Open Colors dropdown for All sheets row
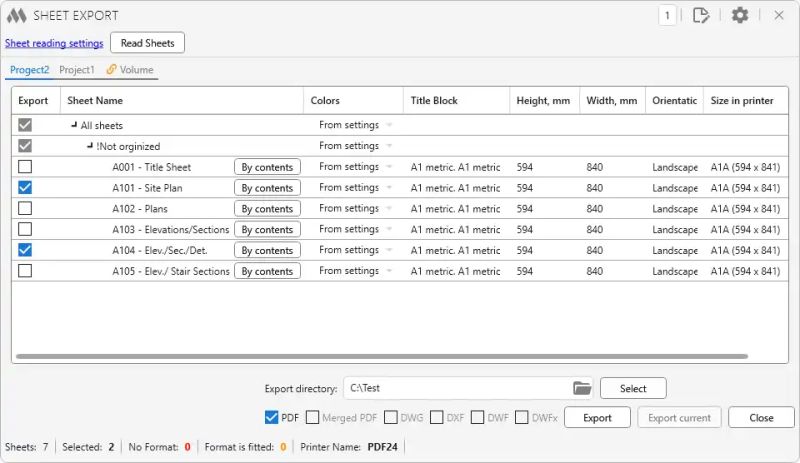The height and width of the screenshot is (463, 800). pos(389,125)
